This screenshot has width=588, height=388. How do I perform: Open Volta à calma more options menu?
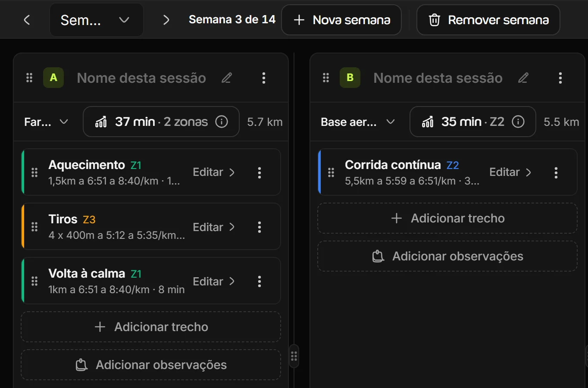pyautogui.click(x=260, y=281)
